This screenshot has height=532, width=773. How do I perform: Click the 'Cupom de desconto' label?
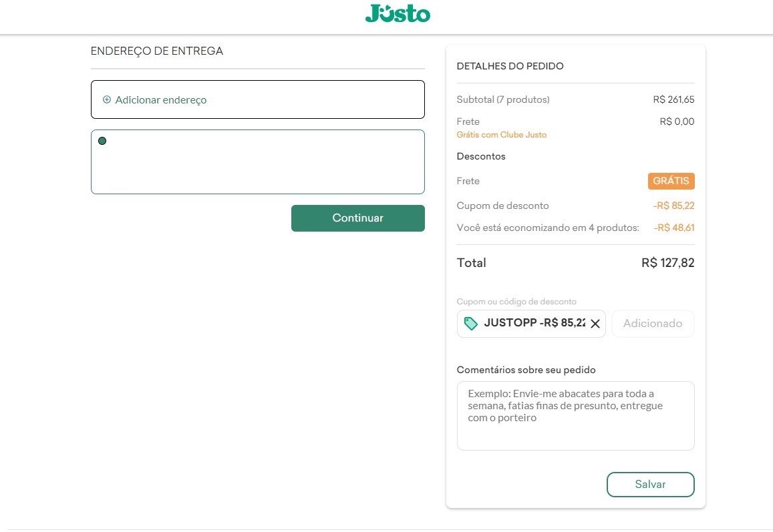pyautogui.click(x=502, y=206)
